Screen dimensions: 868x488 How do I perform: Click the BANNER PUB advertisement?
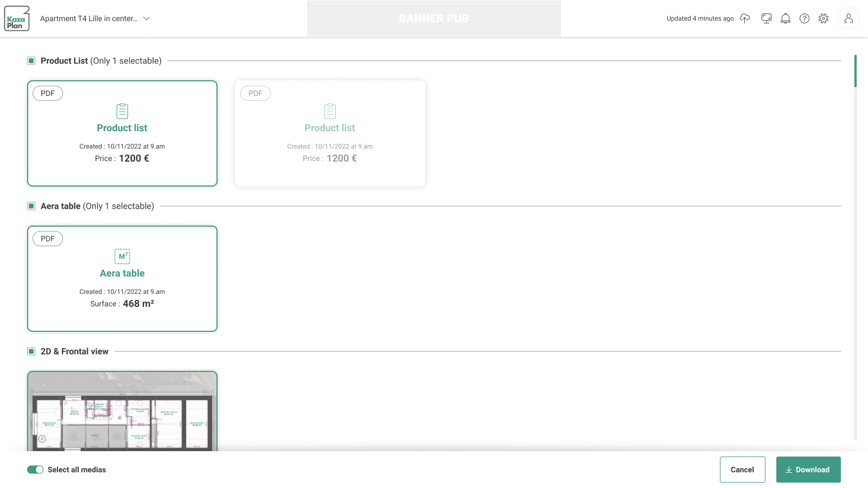pyautogui.click(x=434, y=18)
